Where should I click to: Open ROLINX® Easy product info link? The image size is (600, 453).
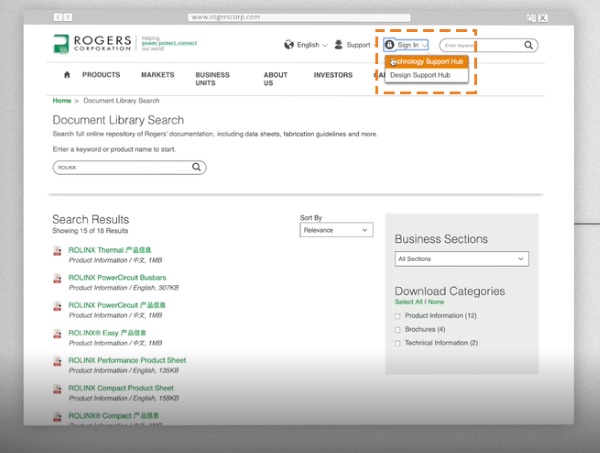coord(107,333)
